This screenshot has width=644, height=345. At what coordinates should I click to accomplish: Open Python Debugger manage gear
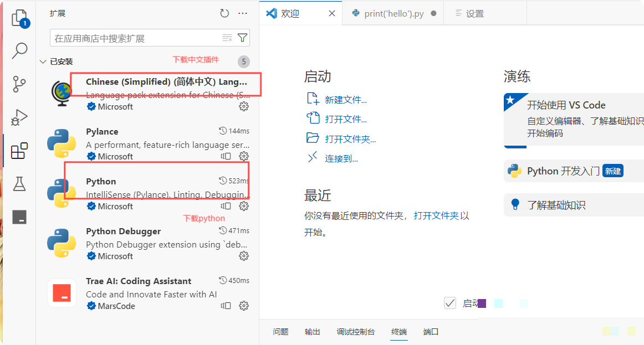coord(244,256)
